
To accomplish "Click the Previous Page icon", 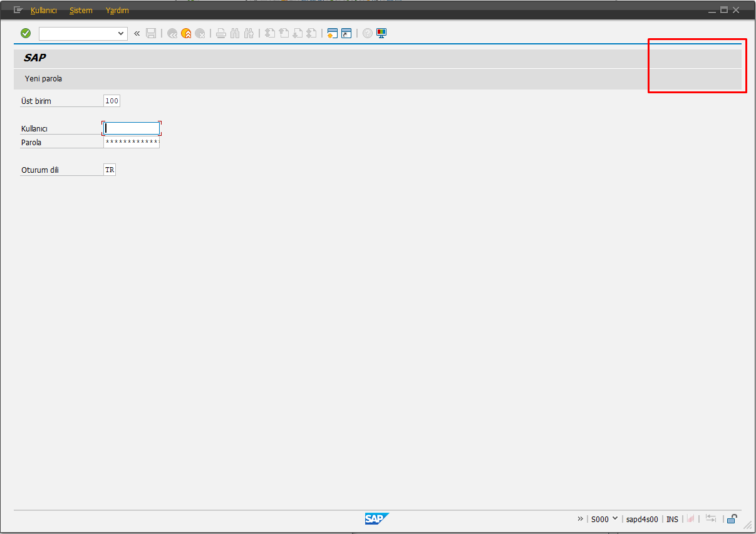I will pos(284,34).
